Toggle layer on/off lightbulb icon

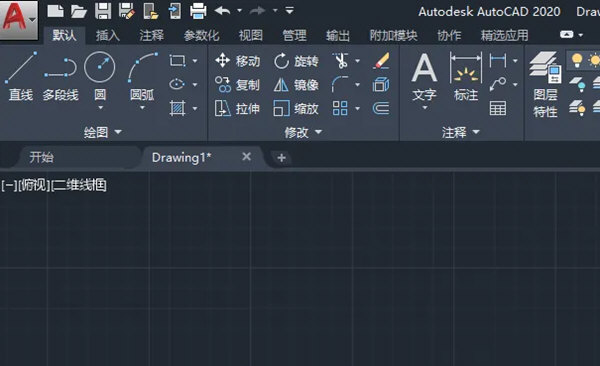pyautogui.click(x=577, y=60)
